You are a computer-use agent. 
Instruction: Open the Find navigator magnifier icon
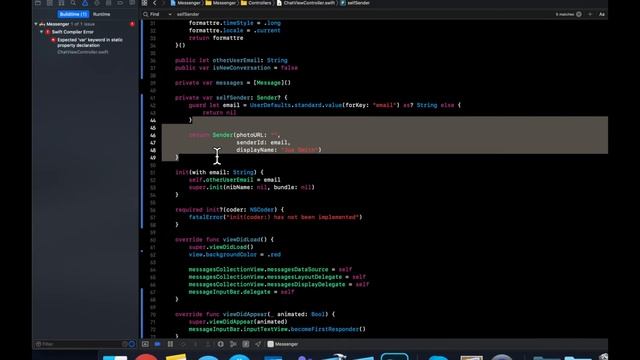73,3
